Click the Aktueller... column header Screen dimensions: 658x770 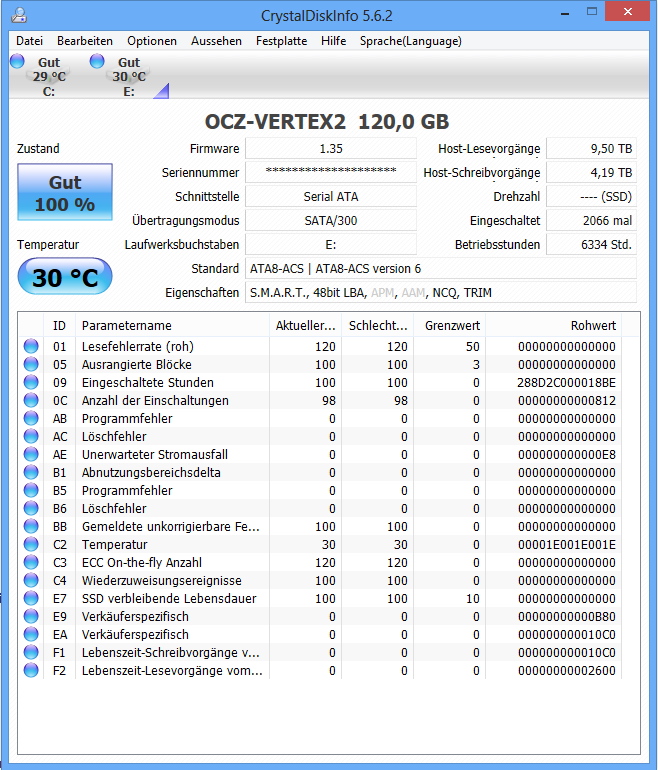click(305, 326)
